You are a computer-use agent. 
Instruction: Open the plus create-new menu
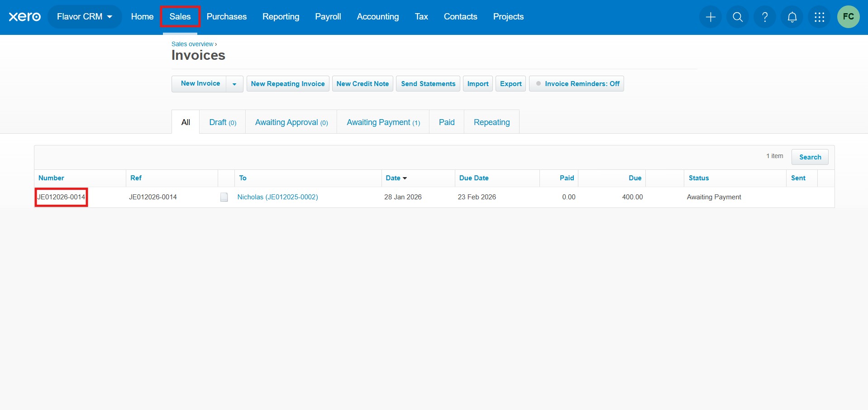pos(710,17)
